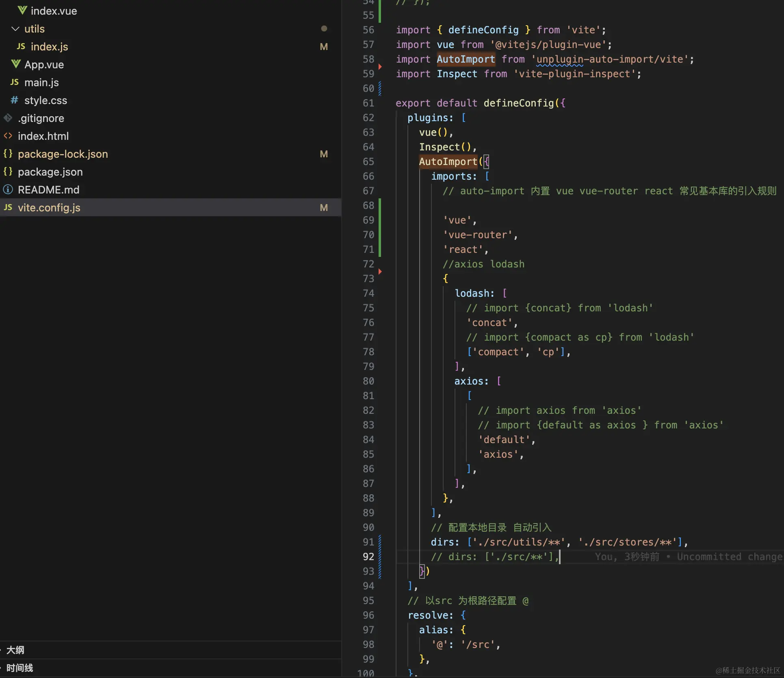Click the git icon beside .gitignore

[x=8, y=118]
